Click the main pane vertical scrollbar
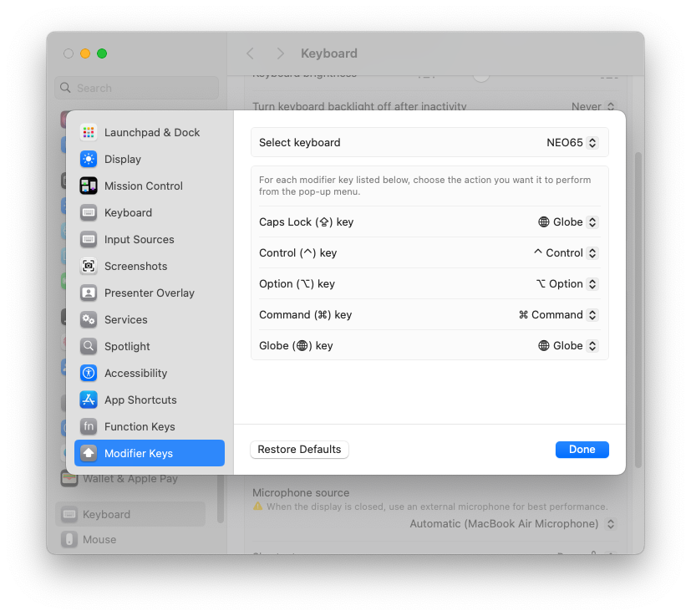Image resolution: width=691 pixels, height=616 pixels. tap(638, 310)
